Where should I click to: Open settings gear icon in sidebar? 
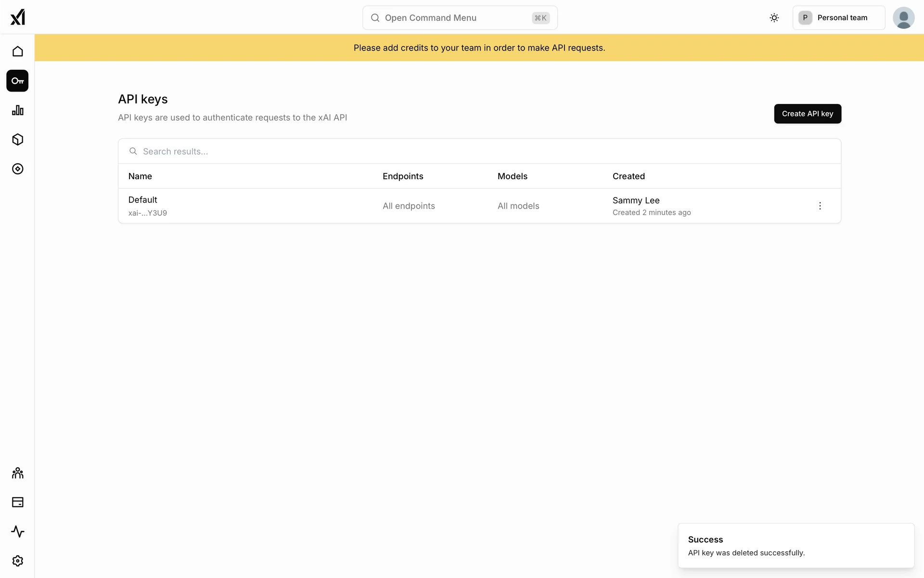coord(17,561)
